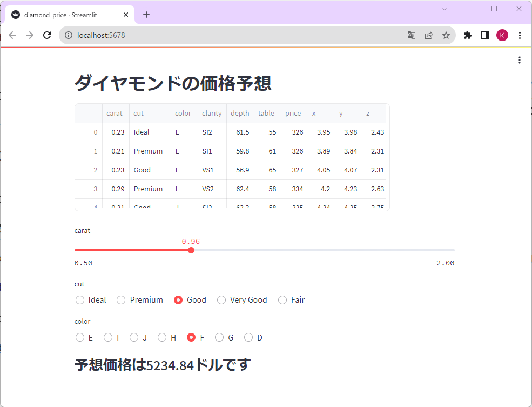Select the diamond_price Streamlit tab
The height and width of the screenshot is (407, 532).
pyautogui.click(x=70, y=15)
